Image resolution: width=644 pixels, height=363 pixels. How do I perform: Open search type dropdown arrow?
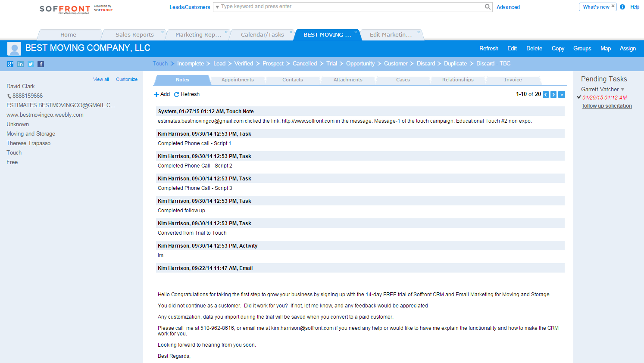coord(217,7)
